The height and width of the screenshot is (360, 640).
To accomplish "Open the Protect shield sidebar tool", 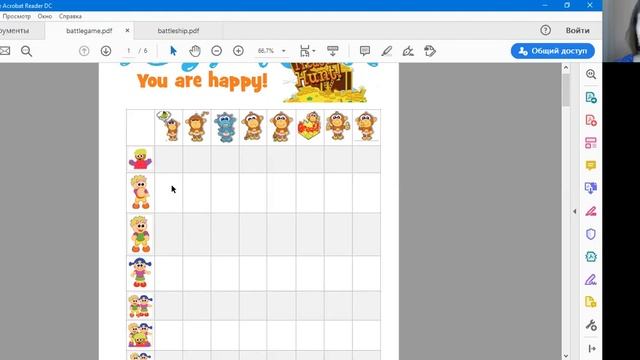I will [591, 234].
